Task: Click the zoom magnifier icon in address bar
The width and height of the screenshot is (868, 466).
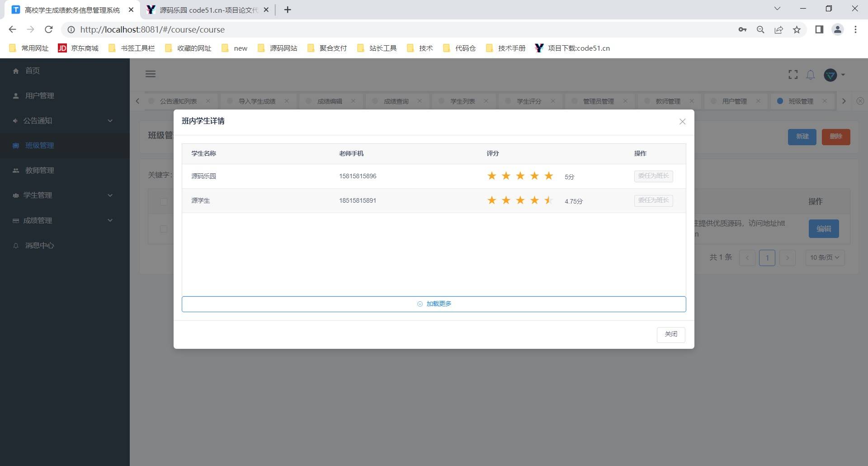Action: click(x=760, y=29)
